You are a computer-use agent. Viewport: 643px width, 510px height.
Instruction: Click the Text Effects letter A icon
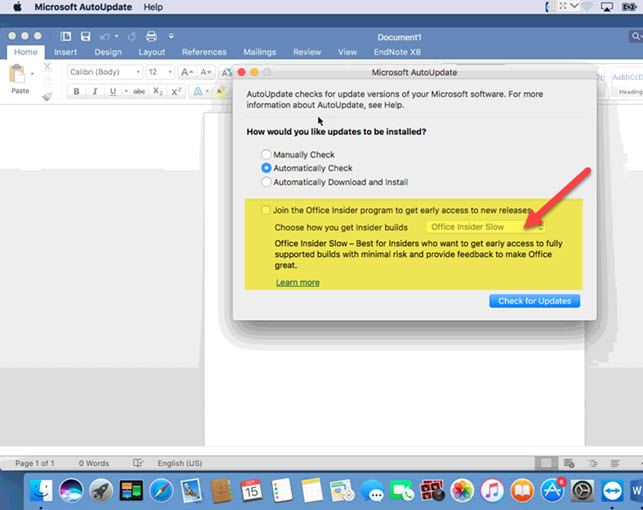pos(198,91)
